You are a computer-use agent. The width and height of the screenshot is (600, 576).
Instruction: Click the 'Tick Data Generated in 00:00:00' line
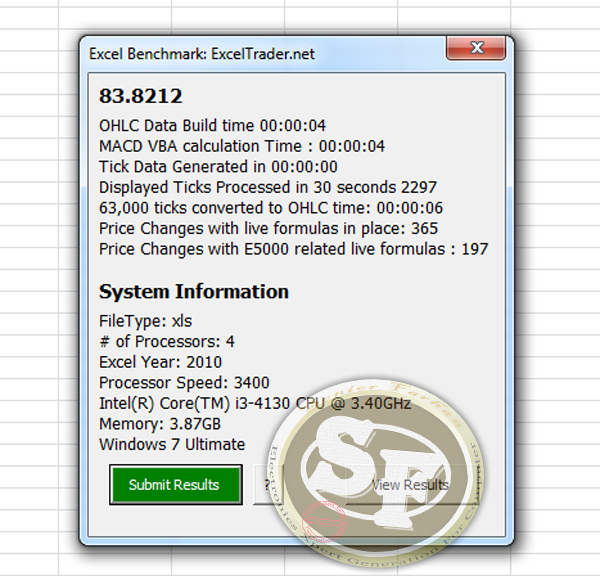218,167
